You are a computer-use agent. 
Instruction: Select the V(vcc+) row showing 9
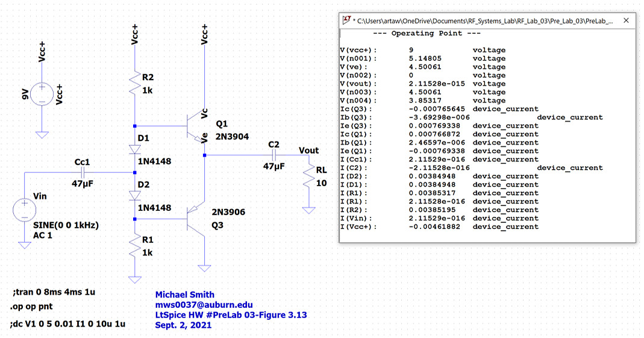pos(423,50)
